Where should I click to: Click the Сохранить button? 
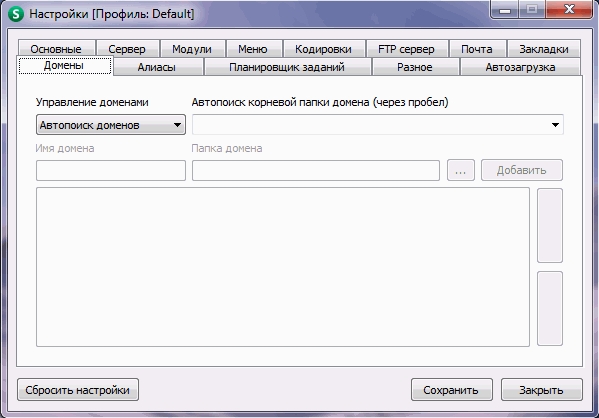click(x=452, y=390)
